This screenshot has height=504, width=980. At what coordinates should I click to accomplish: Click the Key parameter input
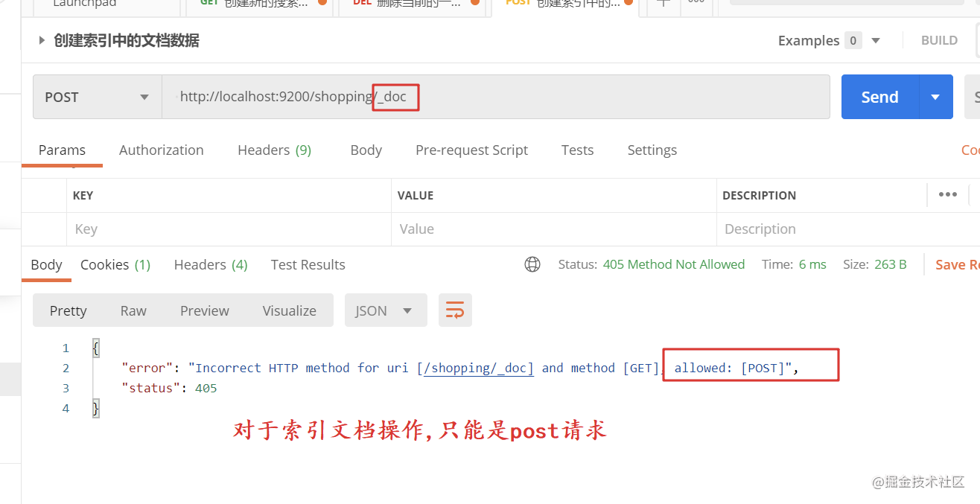[x=229, y=229]
